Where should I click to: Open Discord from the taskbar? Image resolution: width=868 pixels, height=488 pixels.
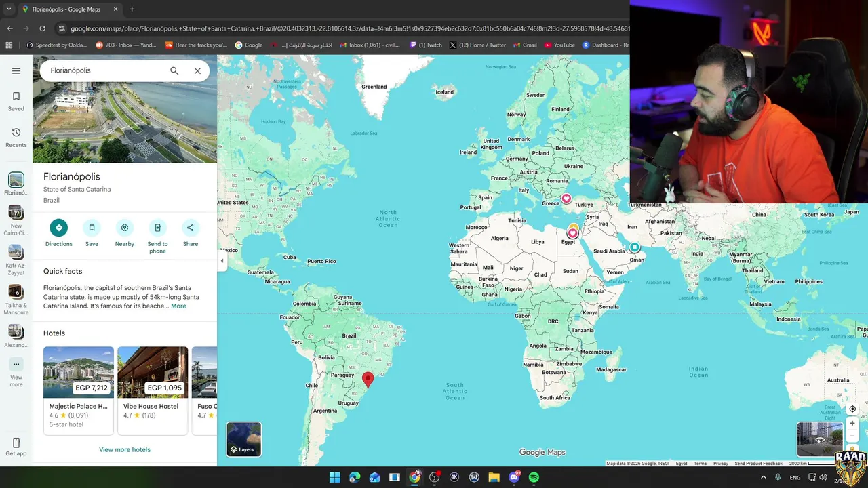pyautogui.click(x=514, y=477)
